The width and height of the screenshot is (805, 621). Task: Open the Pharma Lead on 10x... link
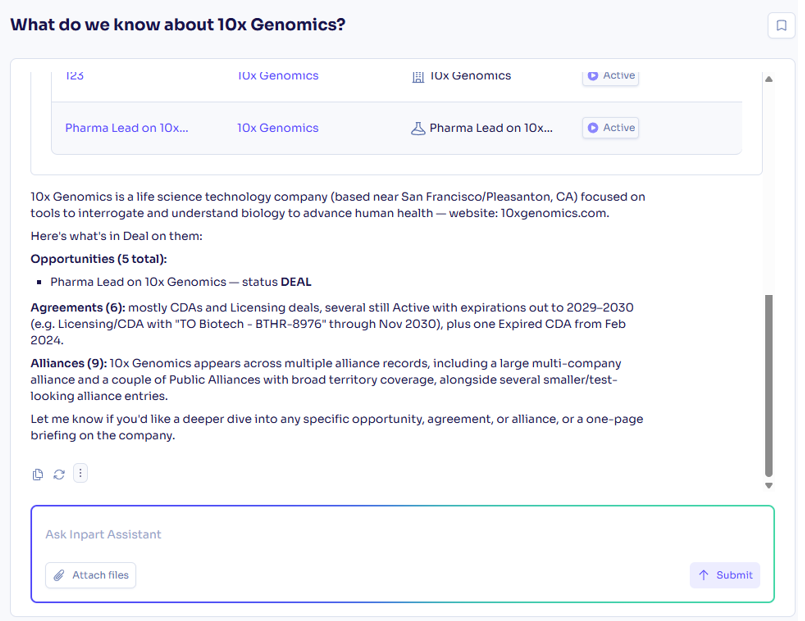(126, 128)
